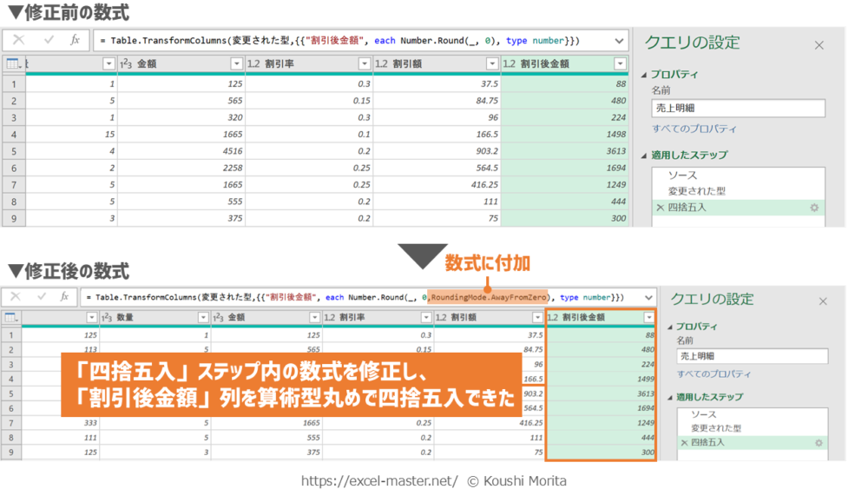Click the formula text containing RoundingMode.AwayFromZero
This screenshot has height=489, width=868.
click(x=488, y=297)
